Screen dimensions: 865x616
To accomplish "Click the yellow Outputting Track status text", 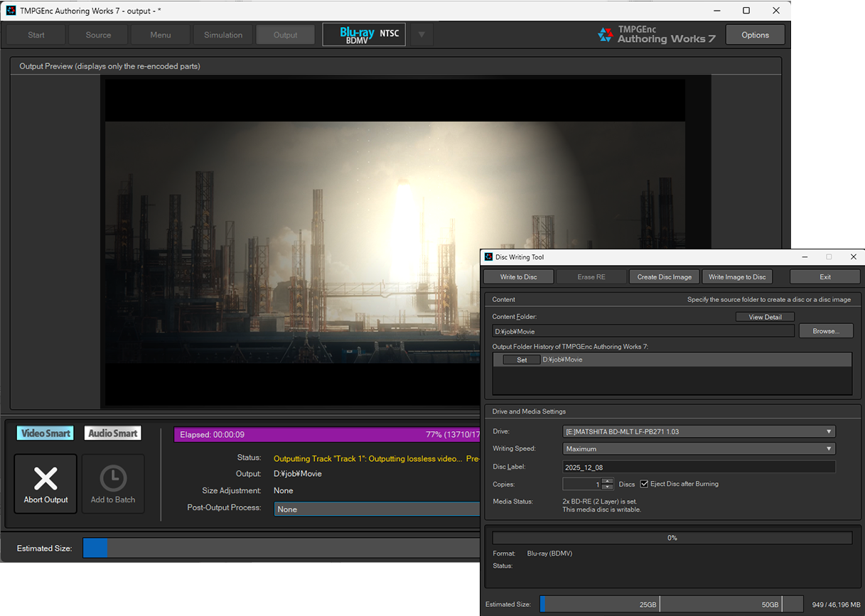I will pos(377,458).
